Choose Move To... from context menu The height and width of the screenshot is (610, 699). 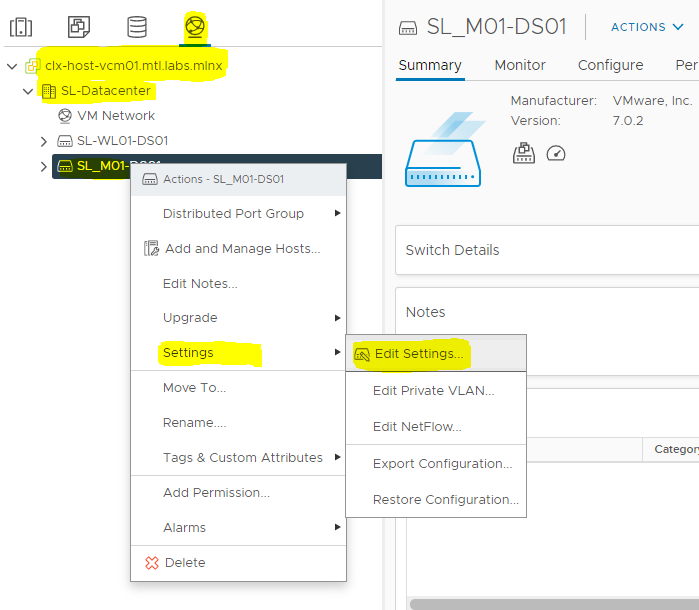[238, 388]
